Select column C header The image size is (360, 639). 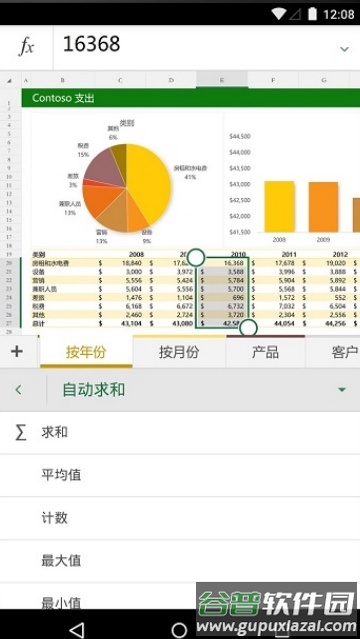coord(120,80)
